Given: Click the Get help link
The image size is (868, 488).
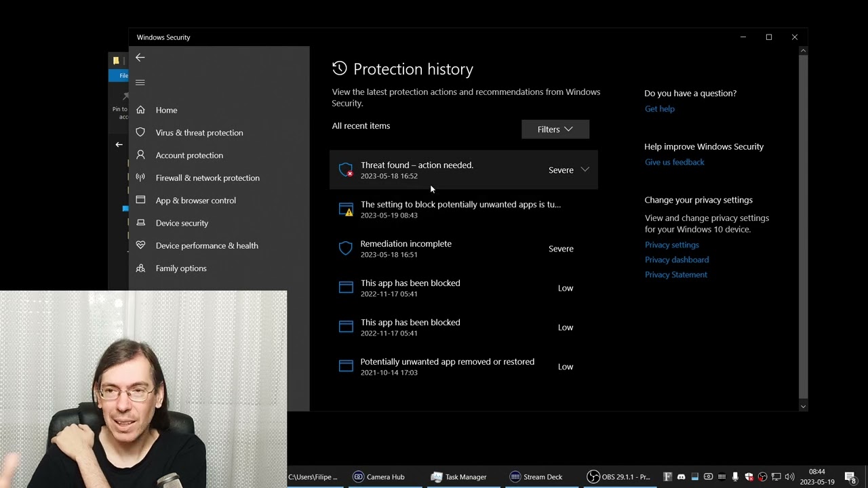Looking at the screenshot, I should coord(660,108).
